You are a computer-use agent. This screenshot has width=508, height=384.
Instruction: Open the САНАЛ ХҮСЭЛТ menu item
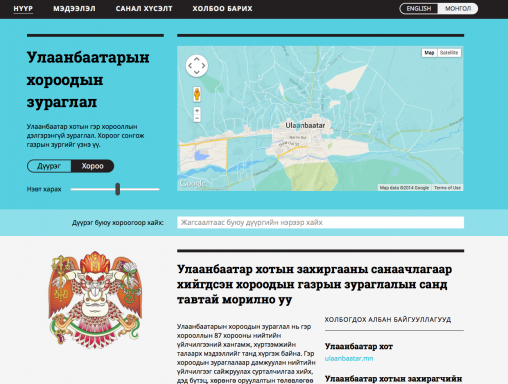(x=144, y=9)
